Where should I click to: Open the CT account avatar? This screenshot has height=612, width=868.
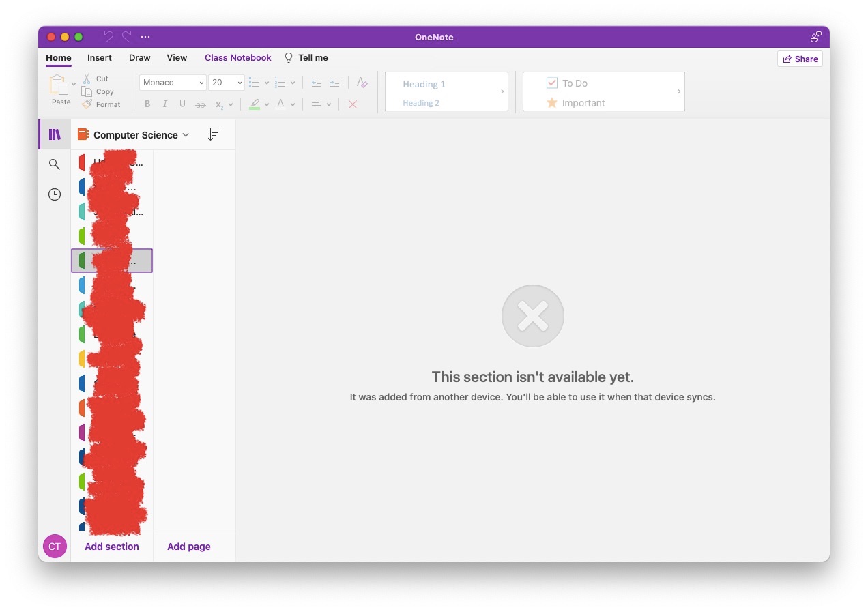(55, 547)
